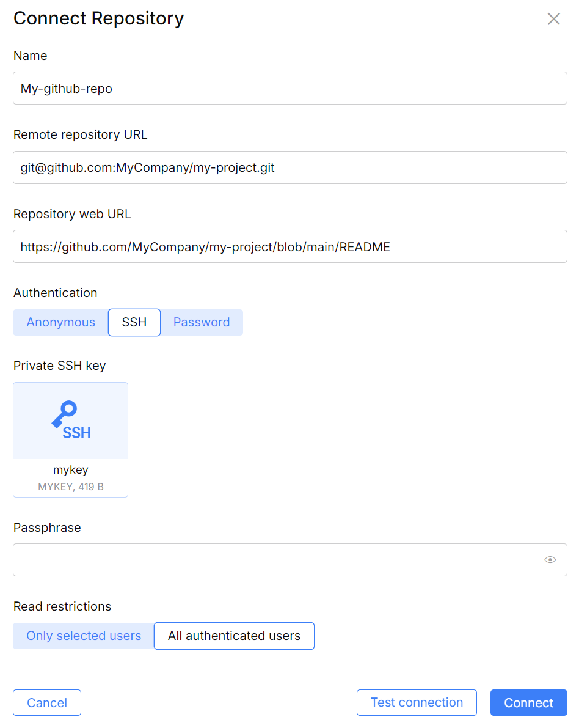Enable Only selected users read restriction
The image size is (579, 728).
pos(82,636)
